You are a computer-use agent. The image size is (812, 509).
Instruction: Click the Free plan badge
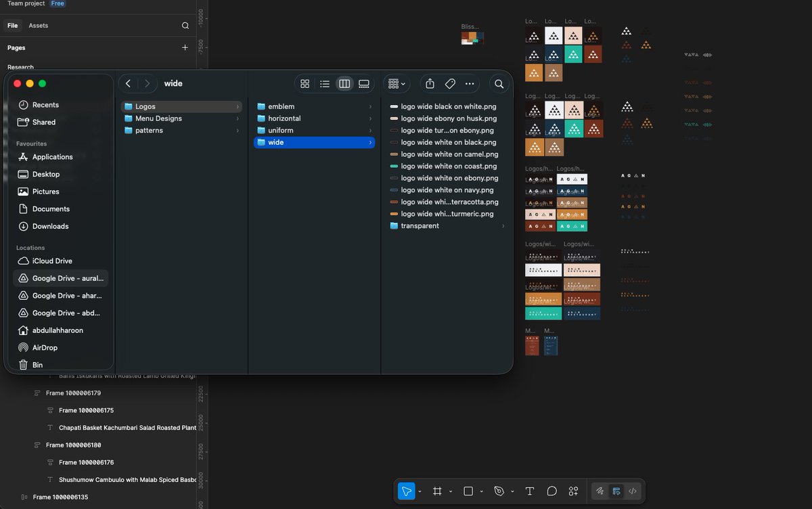click(58, 3)
